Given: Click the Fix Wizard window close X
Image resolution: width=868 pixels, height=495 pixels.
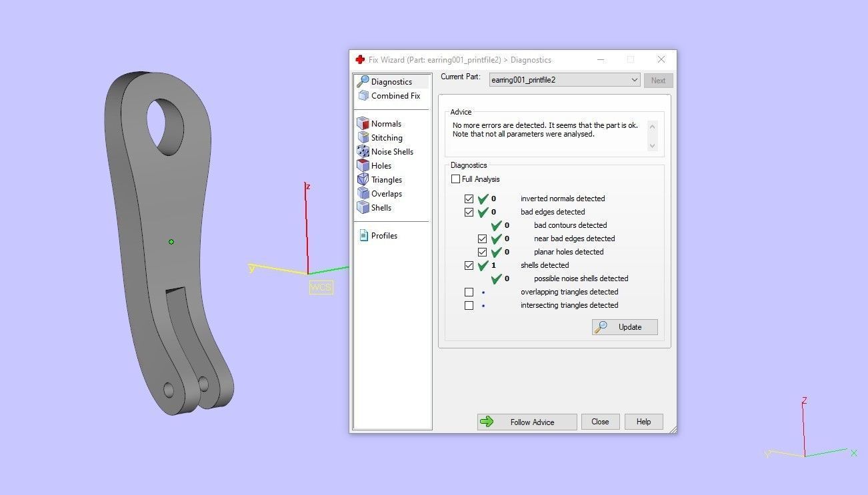Looking at the screenshot, I should click(x=661, y=59).
